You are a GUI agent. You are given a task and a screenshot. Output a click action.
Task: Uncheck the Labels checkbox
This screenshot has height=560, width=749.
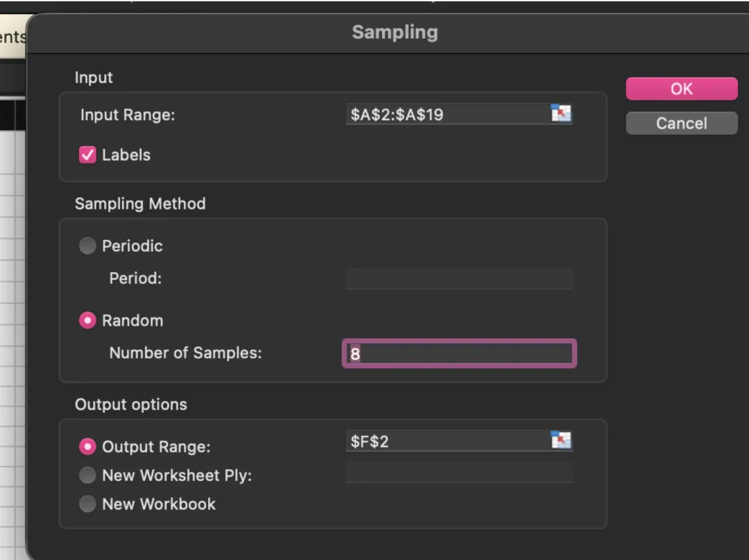point(87,155)
